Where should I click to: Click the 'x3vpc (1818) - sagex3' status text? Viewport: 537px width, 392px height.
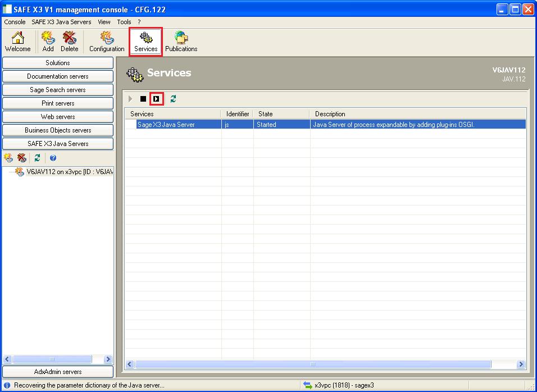coord(344,385)
